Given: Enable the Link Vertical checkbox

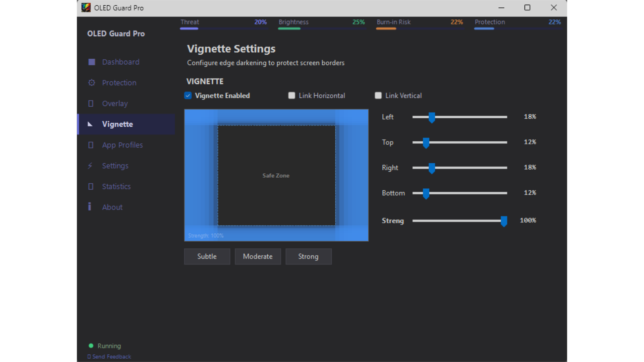Looking at the screenshot, I should pyautogui.click(x=378, y=96).
